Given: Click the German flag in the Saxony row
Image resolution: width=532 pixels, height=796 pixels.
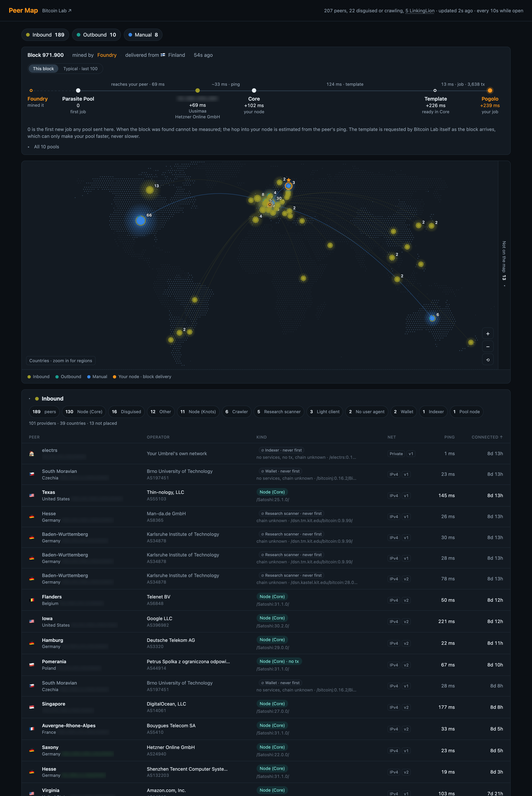Looking at the screenshot, I should coord(31,751).
